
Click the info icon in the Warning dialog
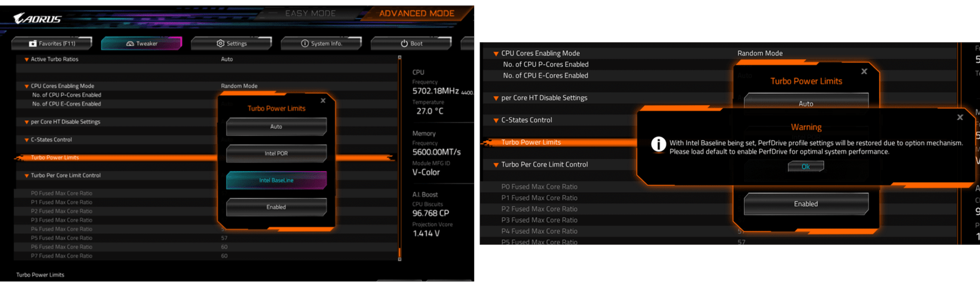coord(658,144)
